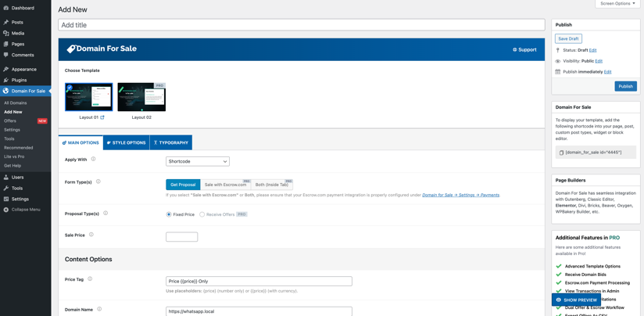
Task: Select the Receive Offers radio button
Action: [x=202, y=214]
